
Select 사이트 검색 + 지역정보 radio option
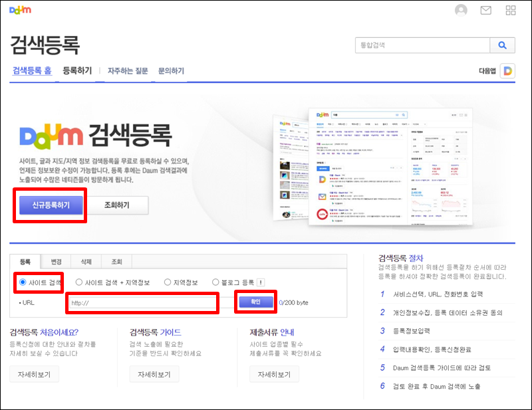pos(78,282)
